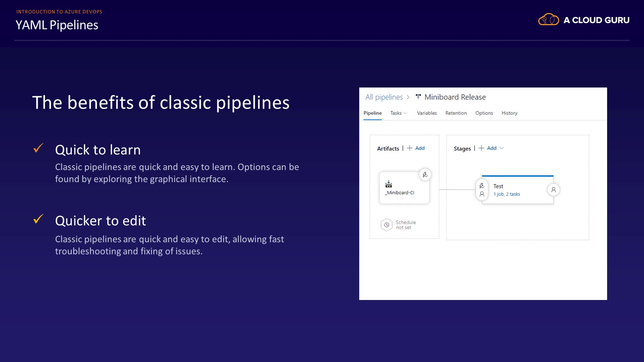Viewport: 644px width, 362px height.
Task: Click the Miniboard Release pipeline title
Action: 455,97
